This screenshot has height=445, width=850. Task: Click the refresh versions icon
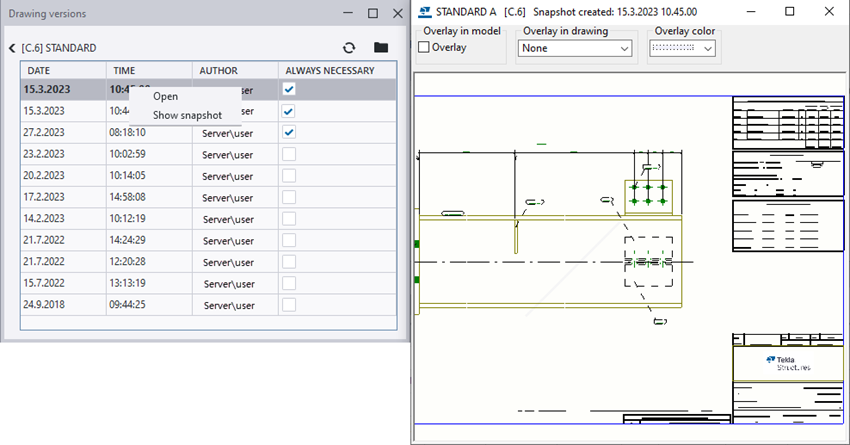[349, 48]
